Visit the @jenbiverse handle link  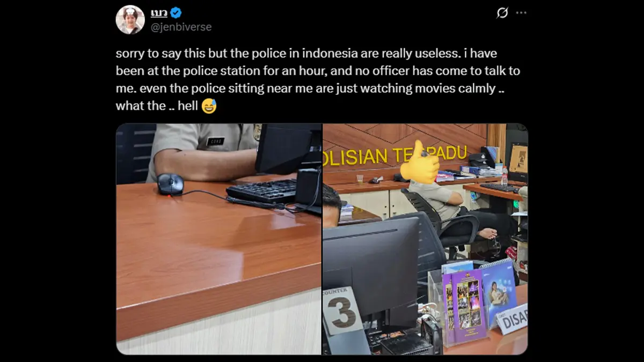coord(181,27)
